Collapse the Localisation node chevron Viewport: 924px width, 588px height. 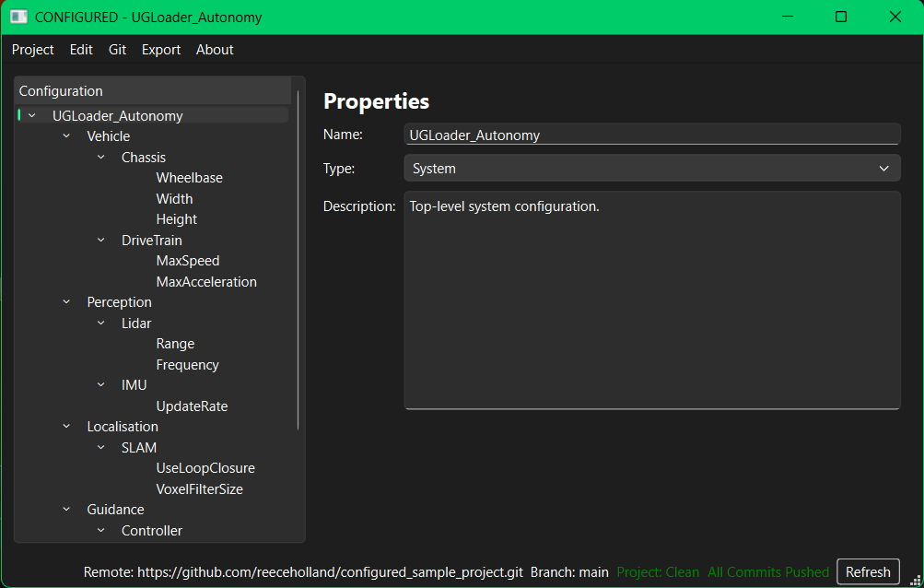tap(66, 427)
